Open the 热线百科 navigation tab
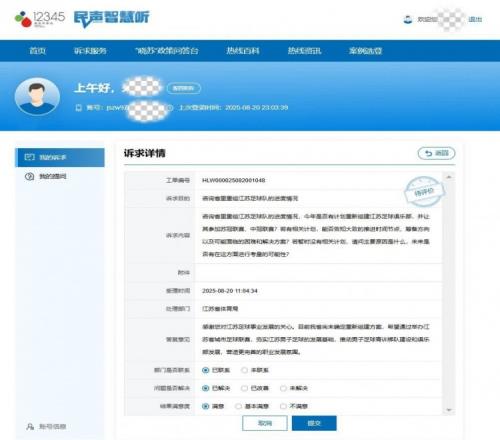The width and height of the screenshot is (500, 440). tap(243, 51)
